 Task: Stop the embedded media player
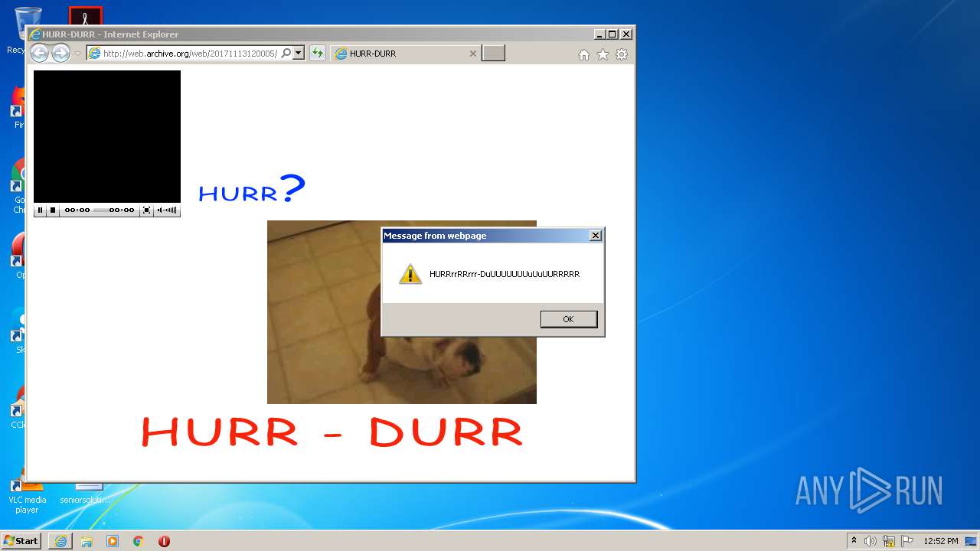53,210
